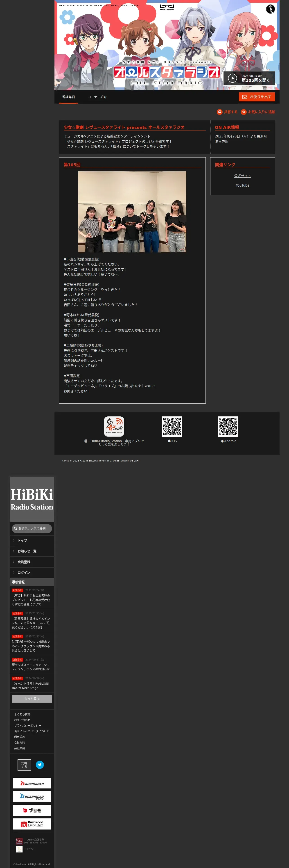
Task: Click the chevron beside お知らせ一覧
Action: (x=14, y=551)
